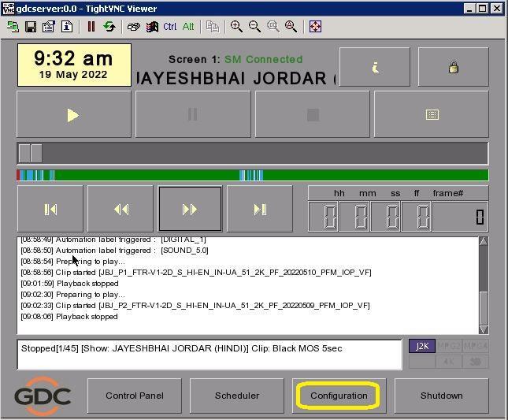Click the GDC logo

coord(43,396)
